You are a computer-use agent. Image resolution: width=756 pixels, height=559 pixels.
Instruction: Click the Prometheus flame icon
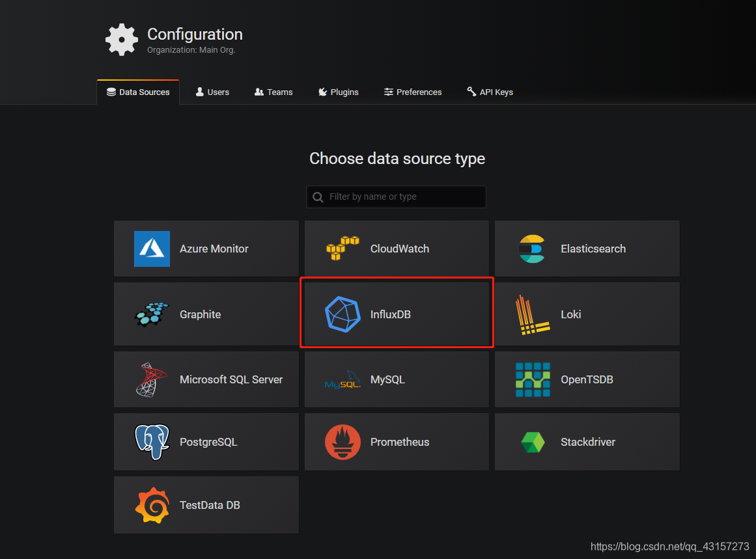click(343, 442)
